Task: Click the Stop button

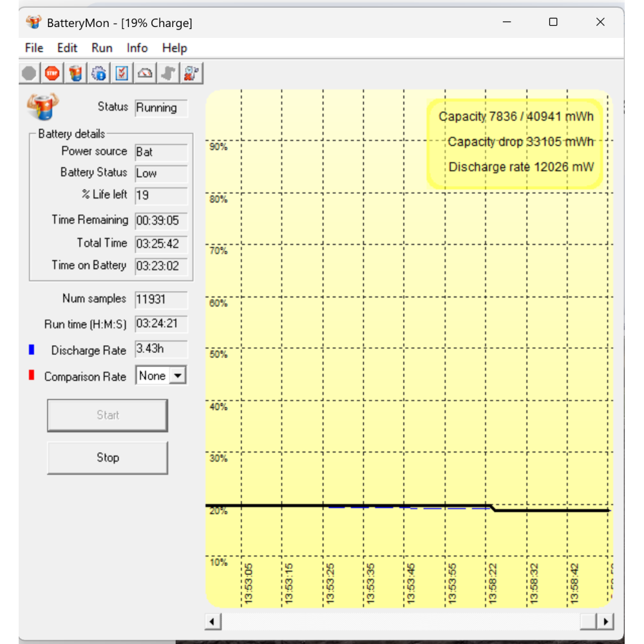Action: [x=108, y=457]
